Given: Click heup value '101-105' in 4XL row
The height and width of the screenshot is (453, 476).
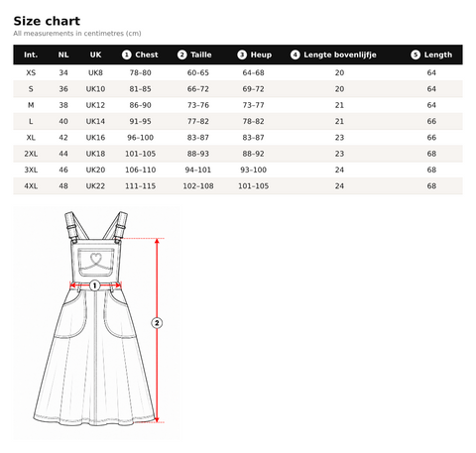Looking at the screenshot, I should [253, 186].
